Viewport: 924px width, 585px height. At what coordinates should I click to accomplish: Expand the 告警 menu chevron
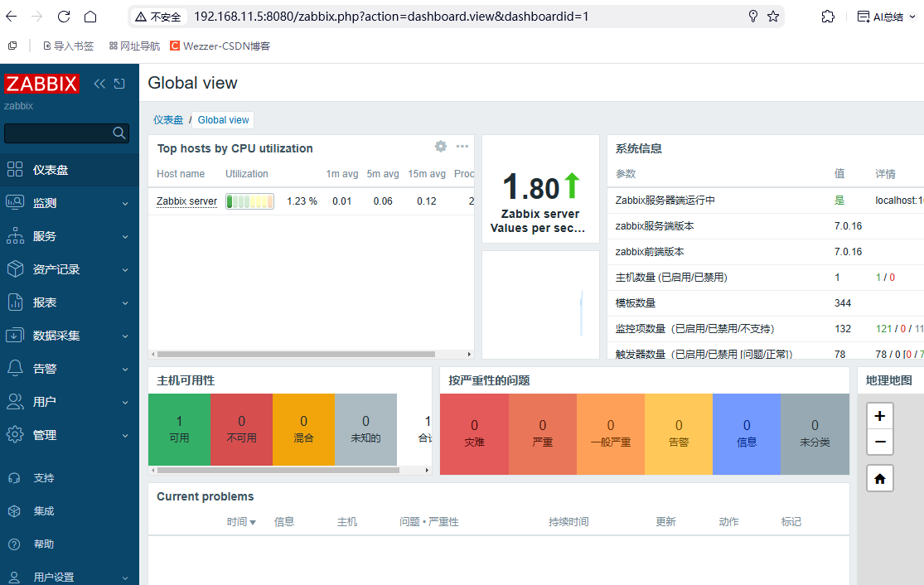coord(125,369)
